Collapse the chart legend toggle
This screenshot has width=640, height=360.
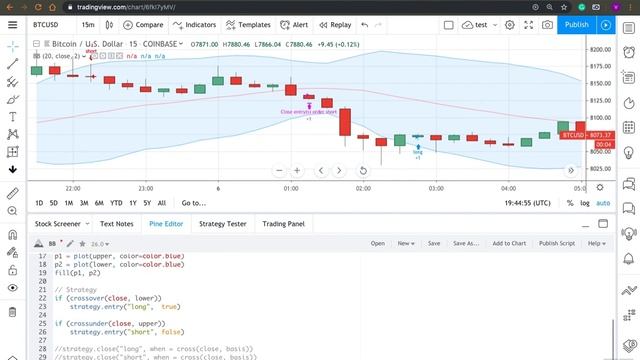36,44
